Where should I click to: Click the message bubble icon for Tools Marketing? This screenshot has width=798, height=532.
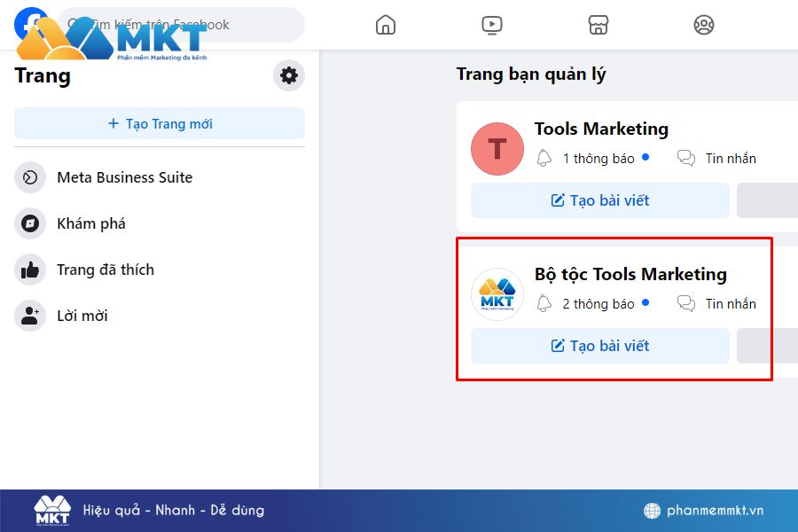pyautogui.click(x=686, y=159)
